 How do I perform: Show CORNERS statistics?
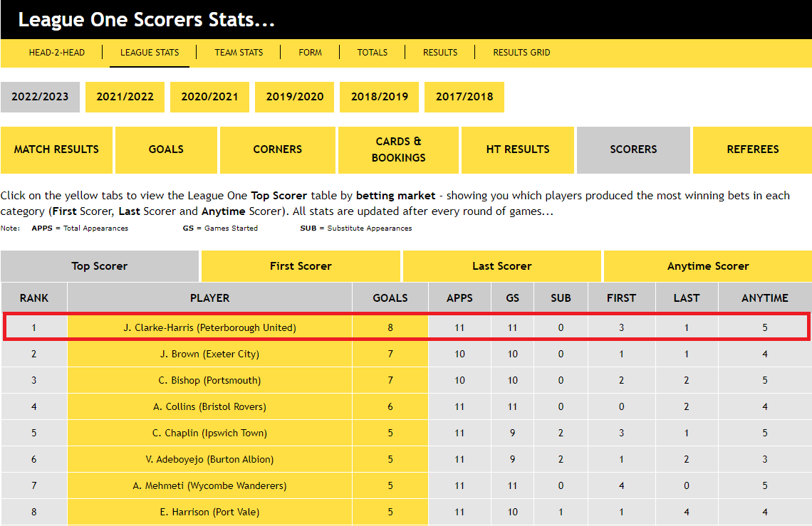tap(277, 149)
